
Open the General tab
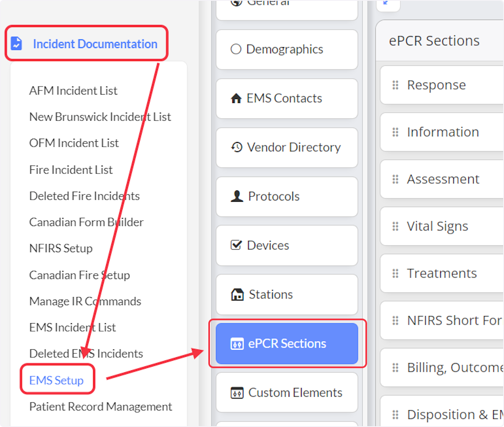tap(287, 9)
